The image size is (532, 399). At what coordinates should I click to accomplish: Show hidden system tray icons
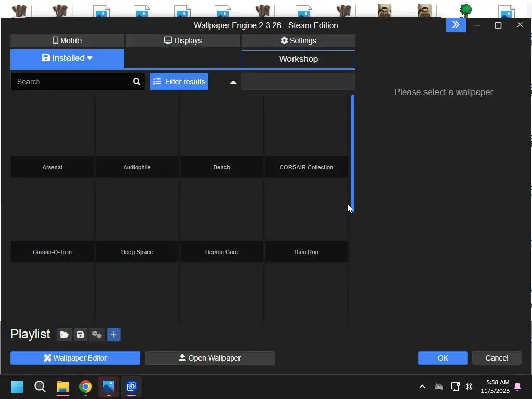(x=422, y=387)
